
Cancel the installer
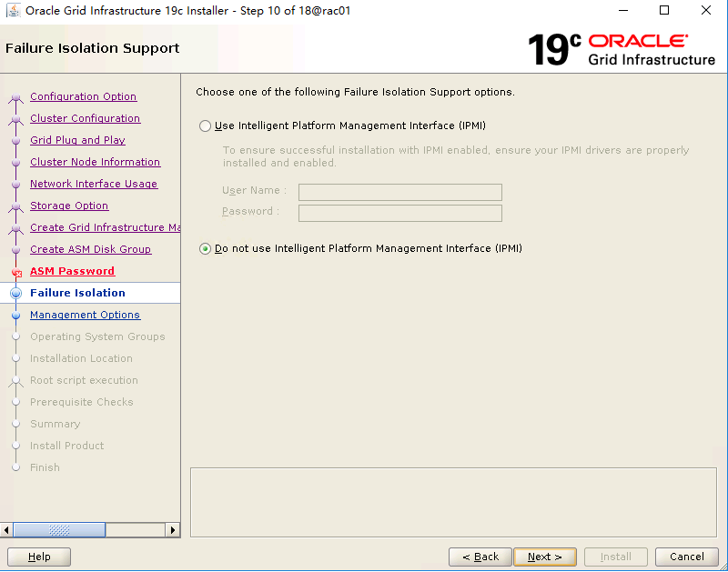pos(687,557)
